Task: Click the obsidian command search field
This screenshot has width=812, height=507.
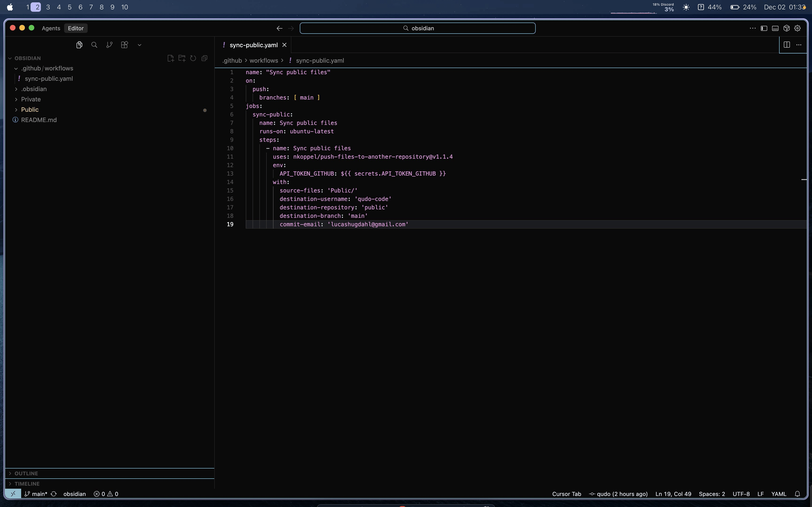Action: (x=418, y=28)
